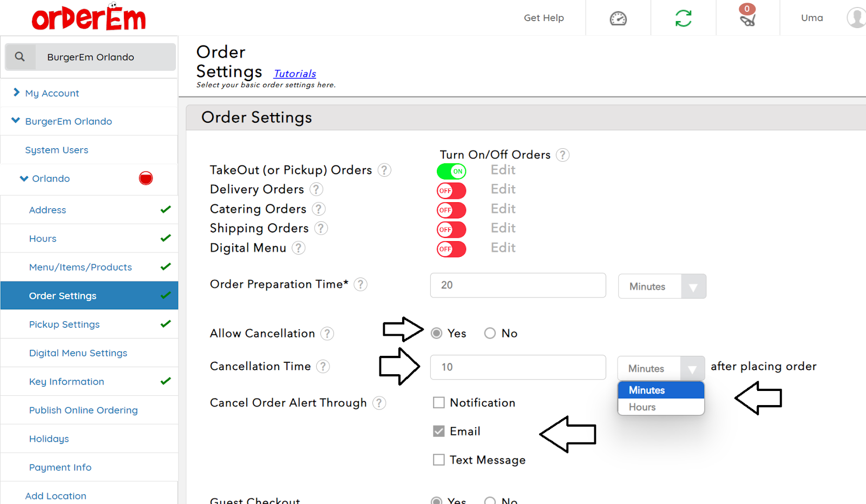Turn off the TakeOut Orders toggle
This screenshot has width=866, height=504.
point(451,171)
